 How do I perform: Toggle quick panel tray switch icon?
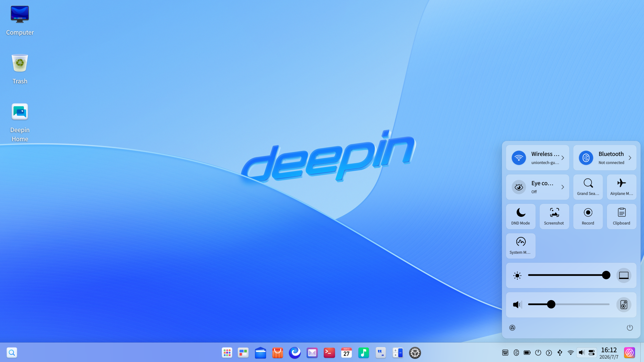coord(592,353)
